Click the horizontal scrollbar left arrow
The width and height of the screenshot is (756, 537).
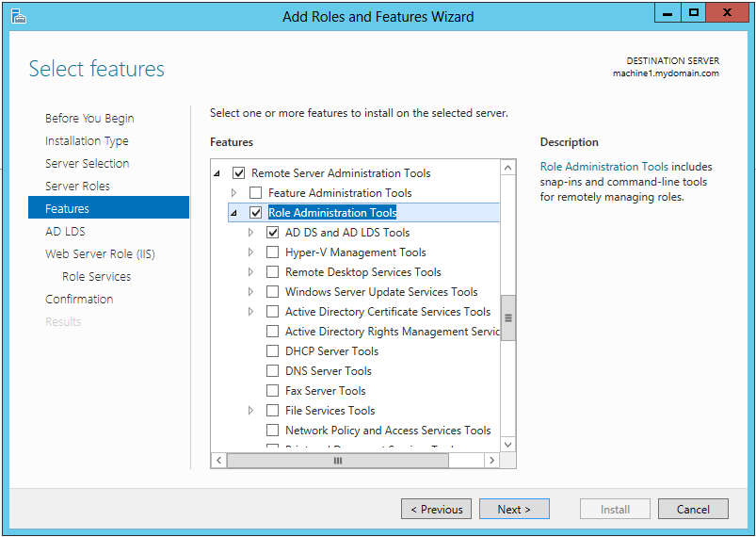click(218, 461)
